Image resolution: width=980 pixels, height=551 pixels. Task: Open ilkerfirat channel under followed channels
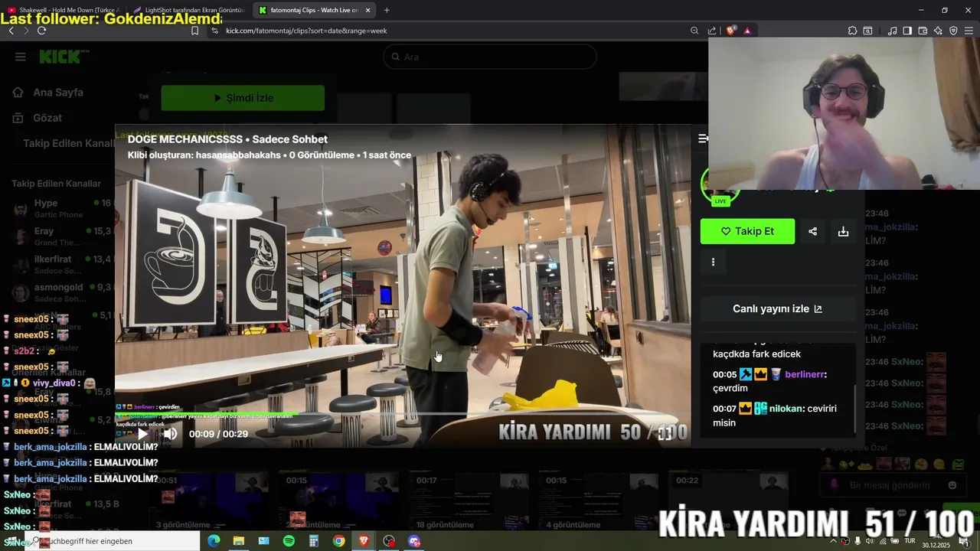(x=61, y=264)
